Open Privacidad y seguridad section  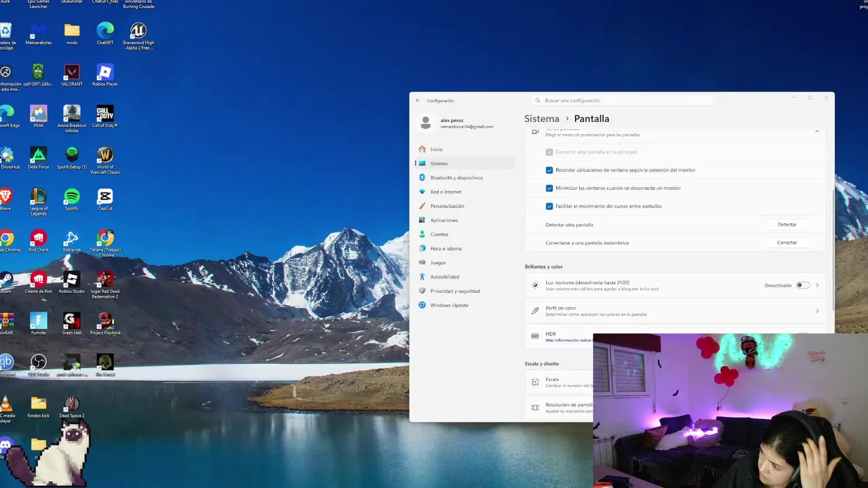click(465, 291)
